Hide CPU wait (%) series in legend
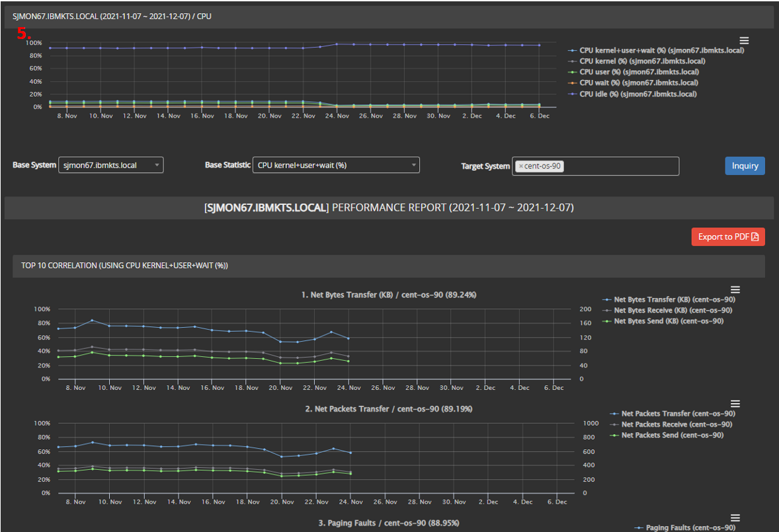This screenshot has width=779, height=532. (638, 83)
